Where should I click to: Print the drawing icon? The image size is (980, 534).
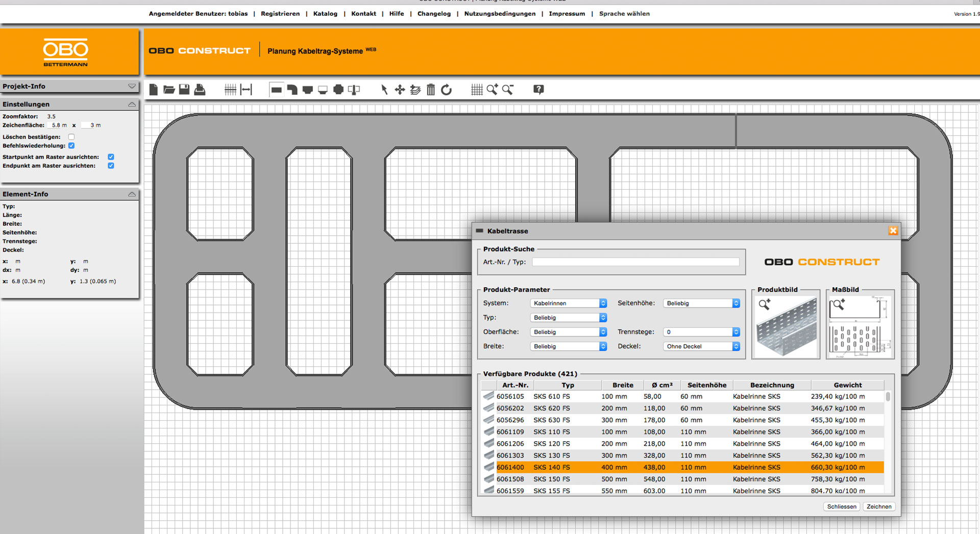pos(200,90)
